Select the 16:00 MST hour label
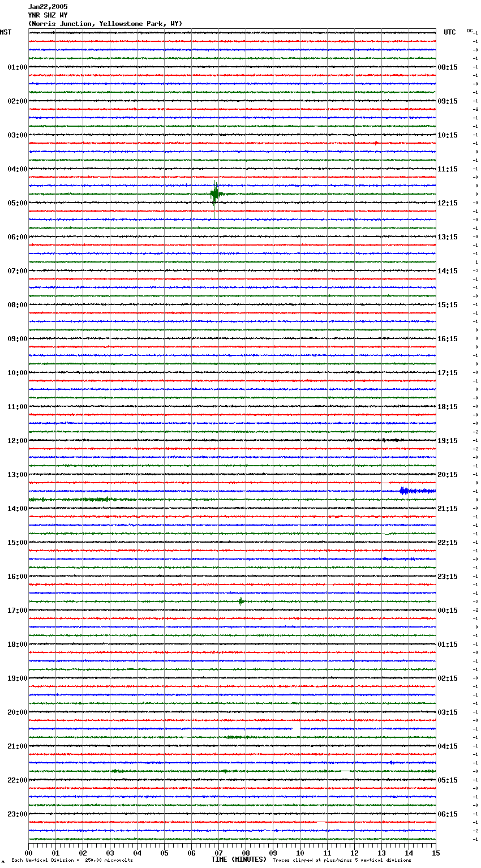The image size is (481, 868). 18,577
